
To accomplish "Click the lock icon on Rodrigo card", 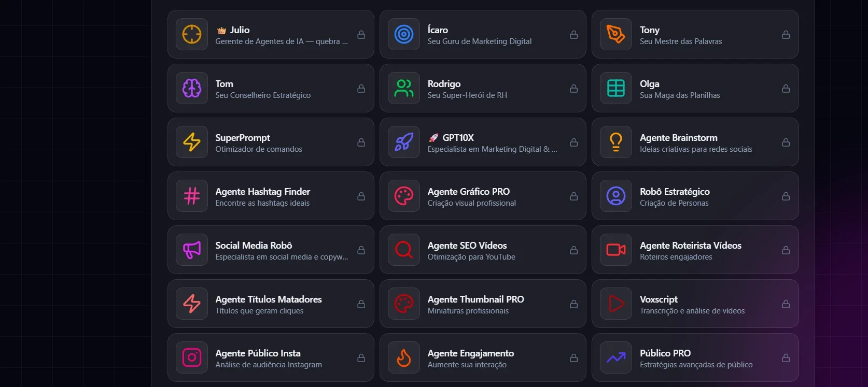I will pos(573,89).
